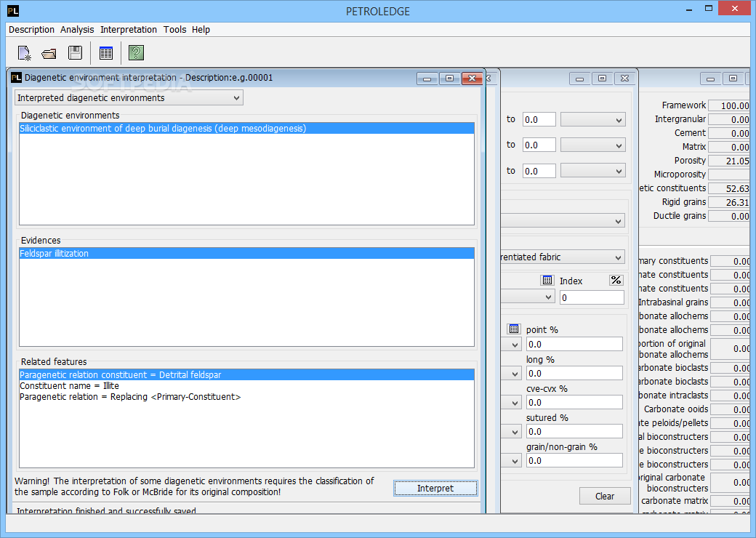The height and width of the screenshot is (538, 756).
Task: Click the Framework value field
Action: [730, 105]
